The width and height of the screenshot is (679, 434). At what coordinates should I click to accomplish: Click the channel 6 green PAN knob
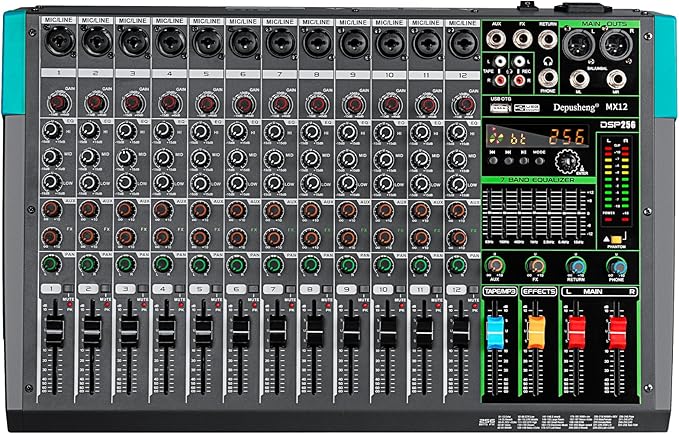236,264
